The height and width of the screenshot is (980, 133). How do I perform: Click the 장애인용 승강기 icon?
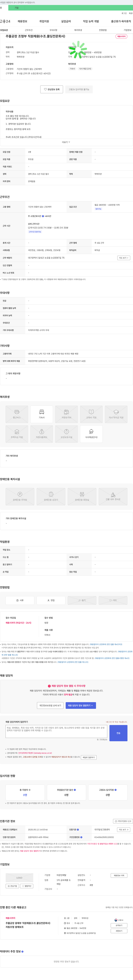(x=51, y=497)
